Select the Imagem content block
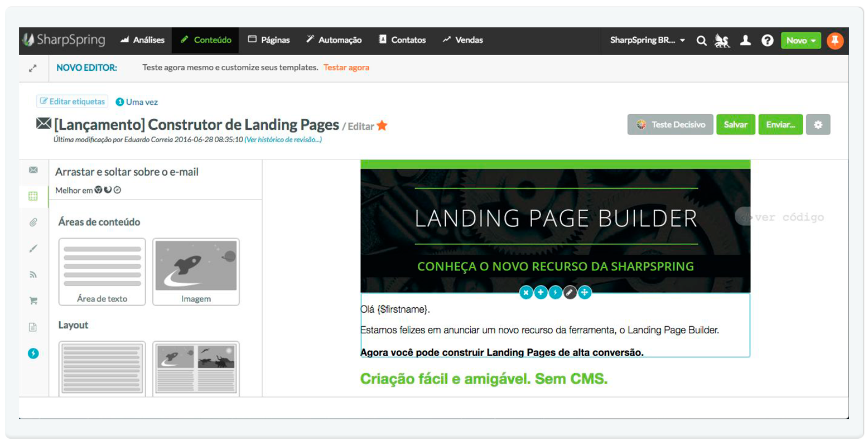Screen dimensions: 868x446 tap(196, 272)
